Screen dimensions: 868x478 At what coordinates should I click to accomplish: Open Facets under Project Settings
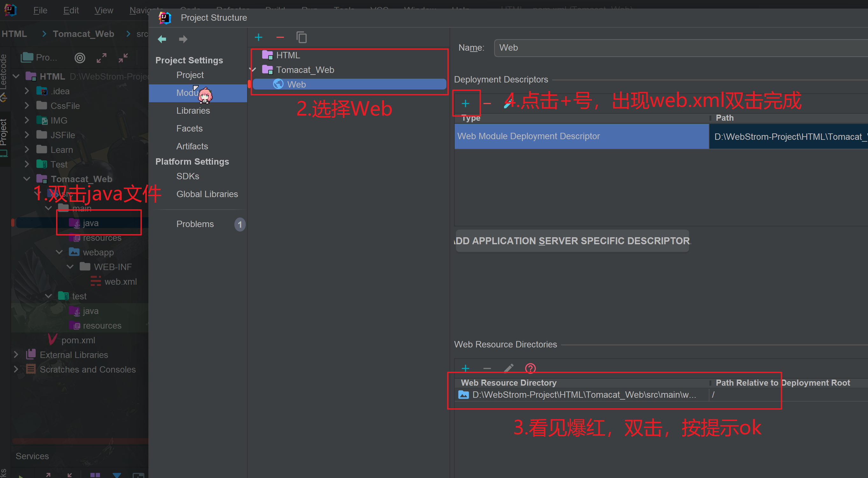coord(189,128)
